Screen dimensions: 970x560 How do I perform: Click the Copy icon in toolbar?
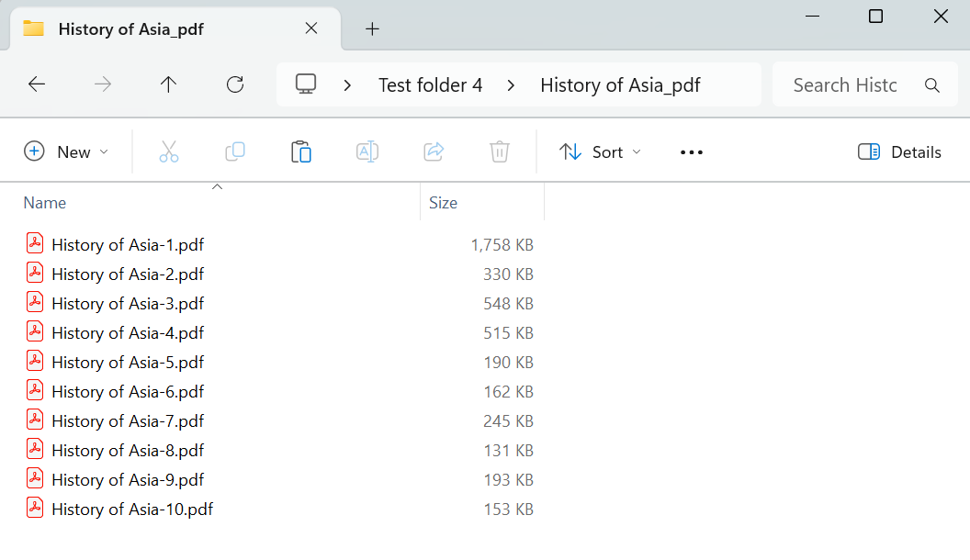pyautogui.click(x=235, y=152)
